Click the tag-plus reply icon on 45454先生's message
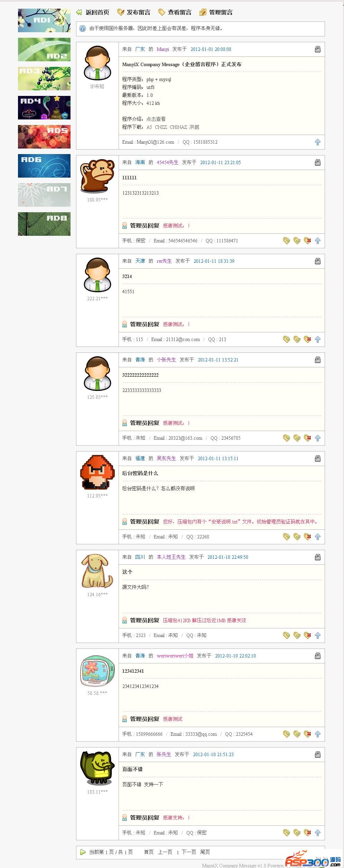Viewport: 344px width, 868px height. [286, 241]
